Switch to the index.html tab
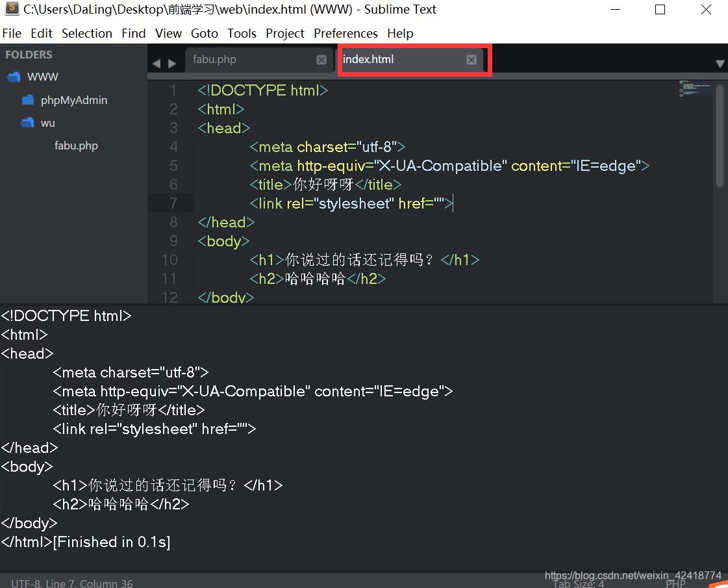 point(370,59)
